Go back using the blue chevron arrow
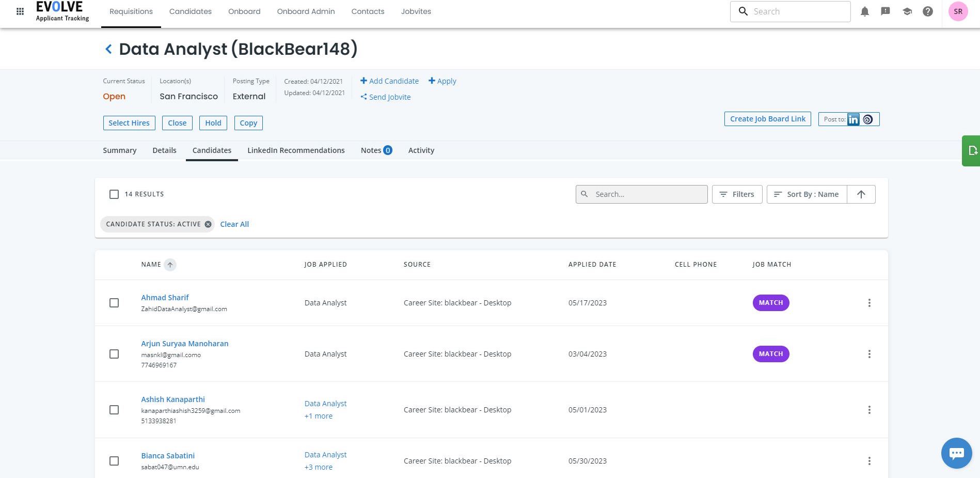The width and height of the screenshot is (980, 478). tap(108, 49)
